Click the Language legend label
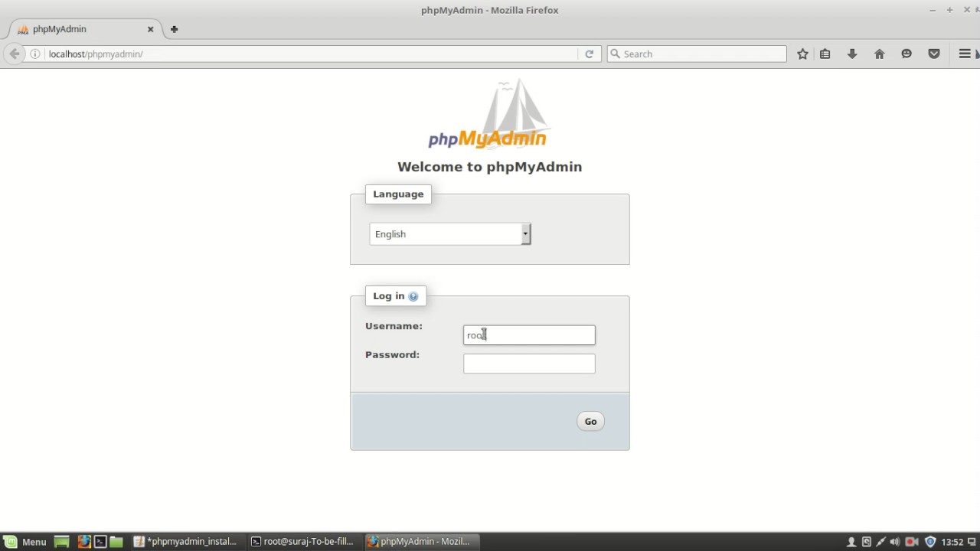Screen dimensions: 980x551 click(398, 194)
